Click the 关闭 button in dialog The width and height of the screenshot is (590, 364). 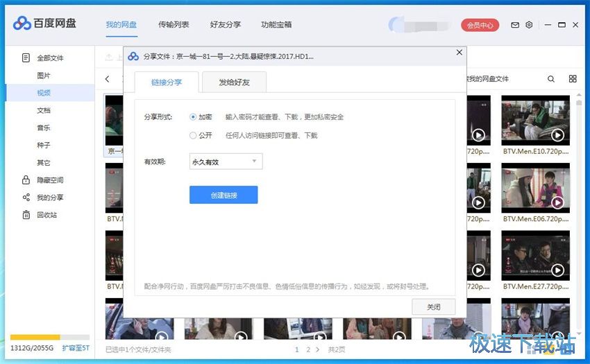coord(433,307)
